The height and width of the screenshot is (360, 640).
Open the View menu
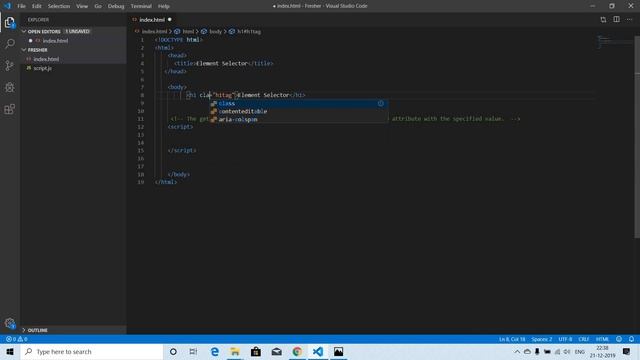(82, 6)
